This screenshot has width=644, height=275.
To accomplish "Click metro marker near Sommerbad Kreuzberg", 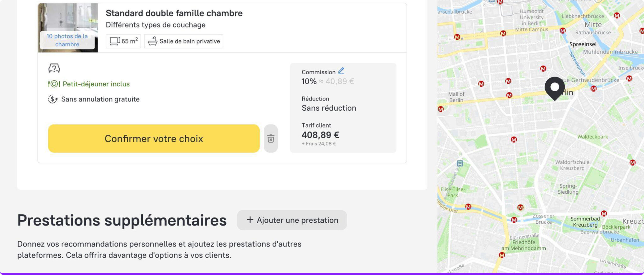I will pyautogui.click(x=604, y=214).
